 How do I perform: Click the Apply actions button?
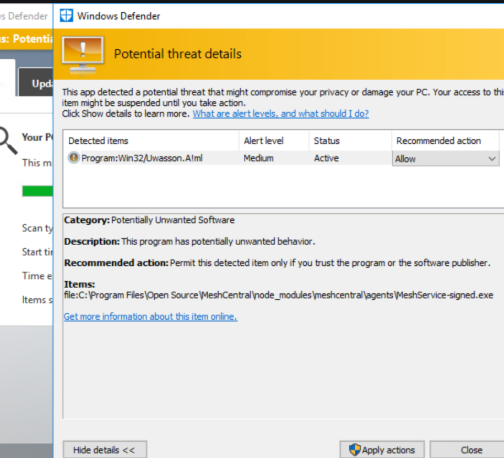pos(382,450)
